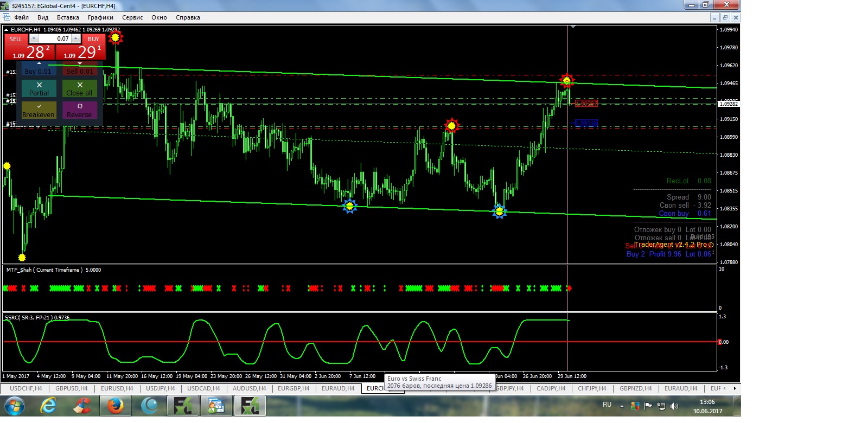Open CCleaner from the taskbar
Screen dimensions: 868x423
click(82, 406)
